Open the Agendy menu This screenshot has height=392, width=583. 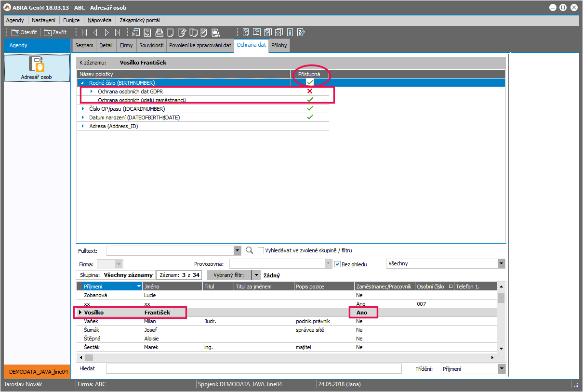tap(15, 20)
